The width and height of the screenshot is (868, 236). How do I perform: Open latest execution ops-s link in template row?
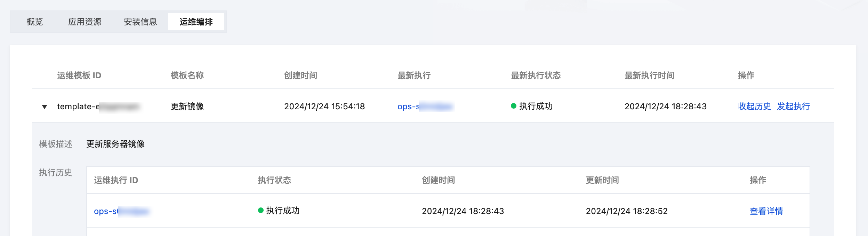click(x=425, y=106)
